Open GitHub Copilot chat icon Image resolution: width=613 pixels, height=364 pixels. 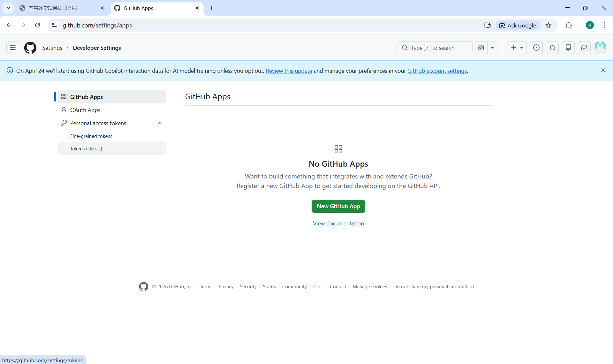[x=481, y=48]
